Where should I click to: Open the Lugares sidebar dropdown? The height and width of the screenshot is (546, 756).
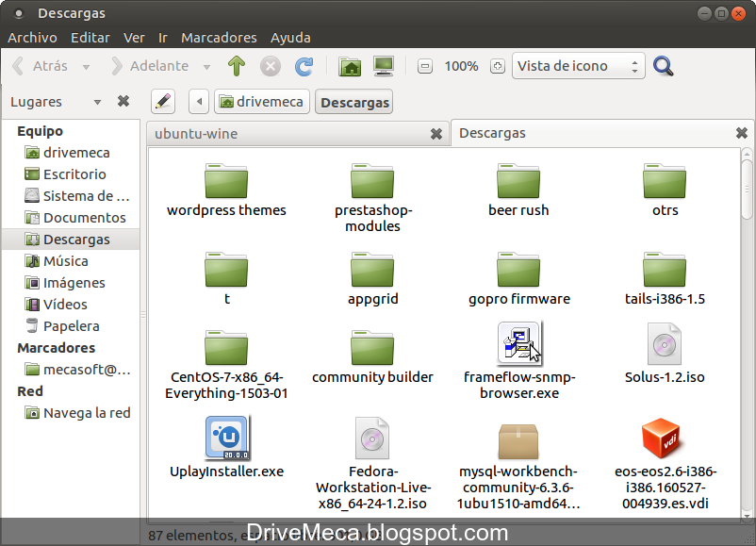pos(97,101)
